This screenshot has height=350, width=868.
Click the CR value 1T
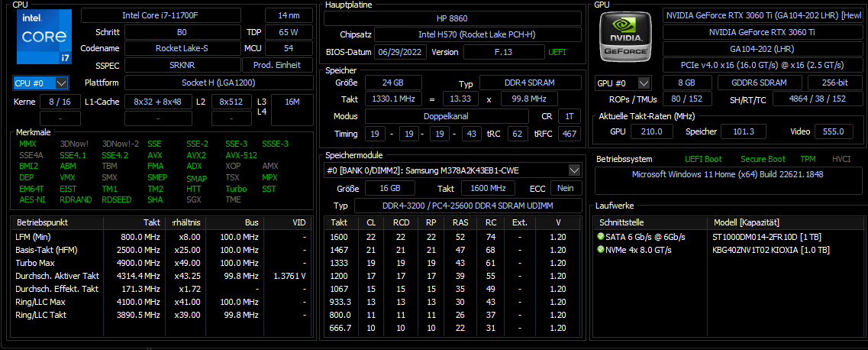coord(570,117)
